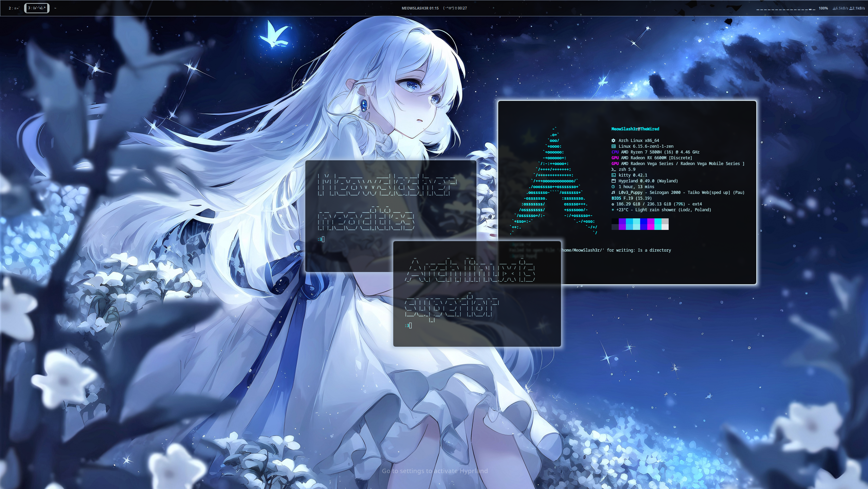Click the window icon beside Hyprland 0.49.0

(x=613, y=181)
